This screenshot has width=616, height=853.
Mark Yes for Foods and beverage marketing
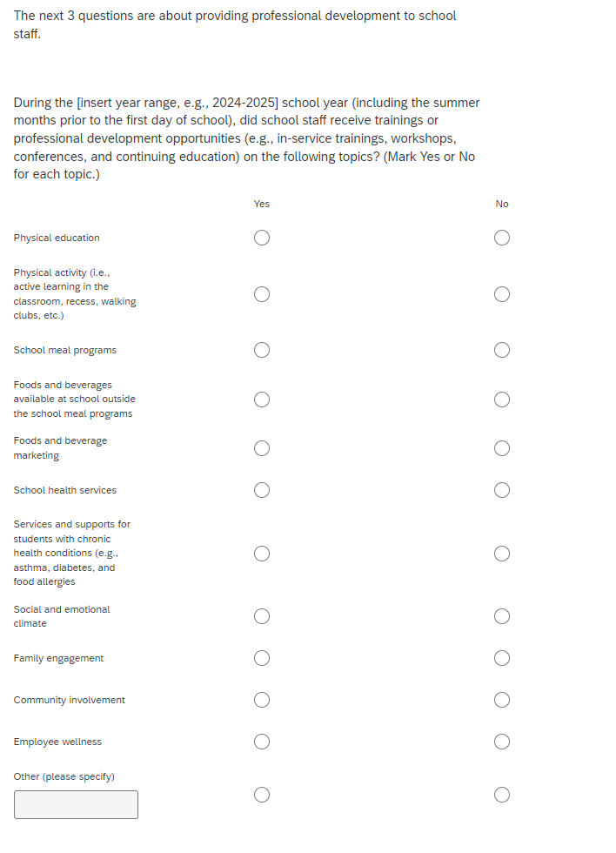coord(262,448)
